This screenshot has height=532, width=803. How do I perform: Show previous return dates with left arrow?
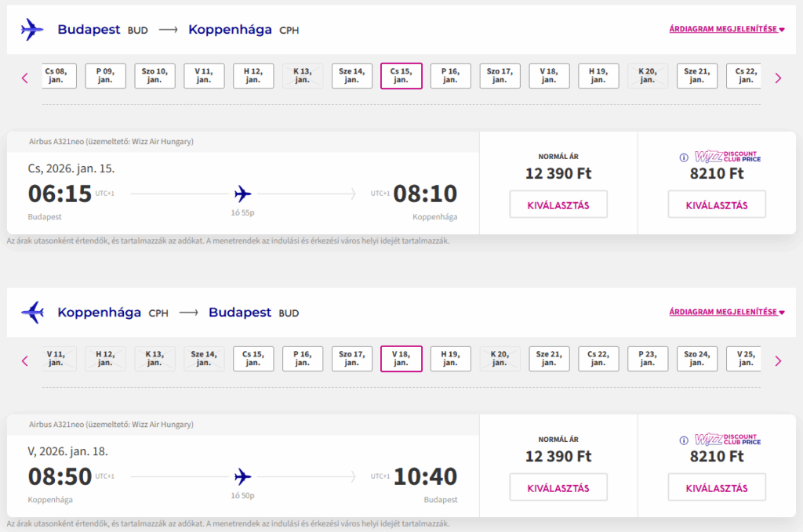coord(25,360)
